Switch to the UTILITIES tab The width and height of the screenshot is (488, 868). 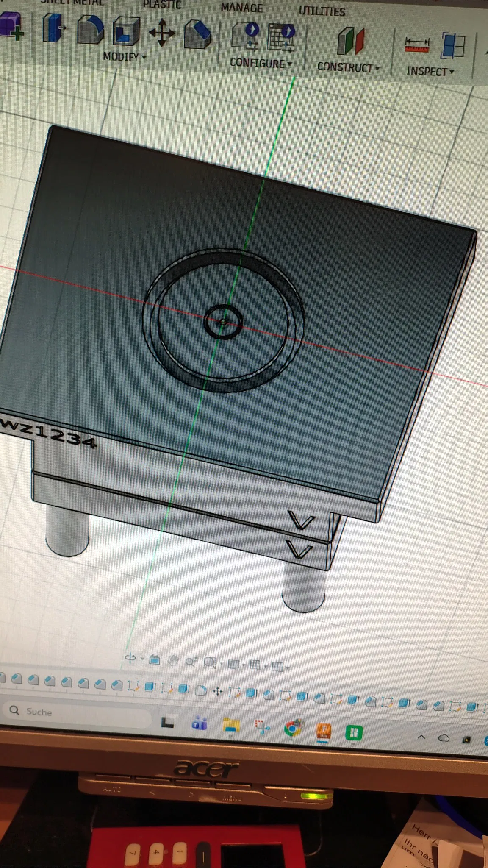322,11
